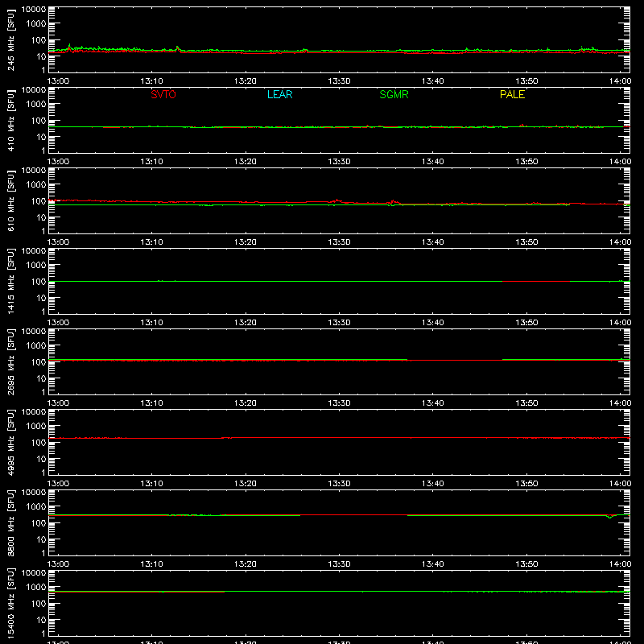The height and width of the screenshot is (644, 644).
Task: Click 13:40 tick under the 2695 MHz panel
Action: click(x=433, y=403)
